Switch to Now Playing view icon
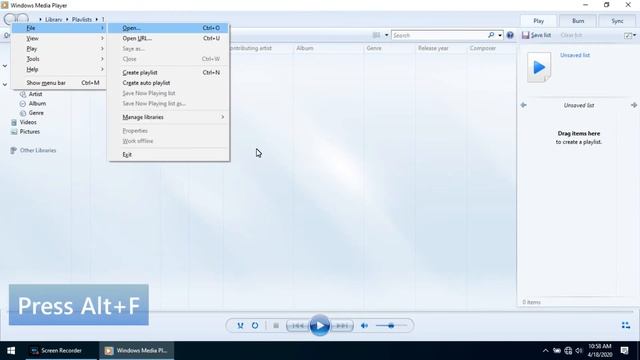The width and height of the screenshot is (640, 360). (626, 325)
